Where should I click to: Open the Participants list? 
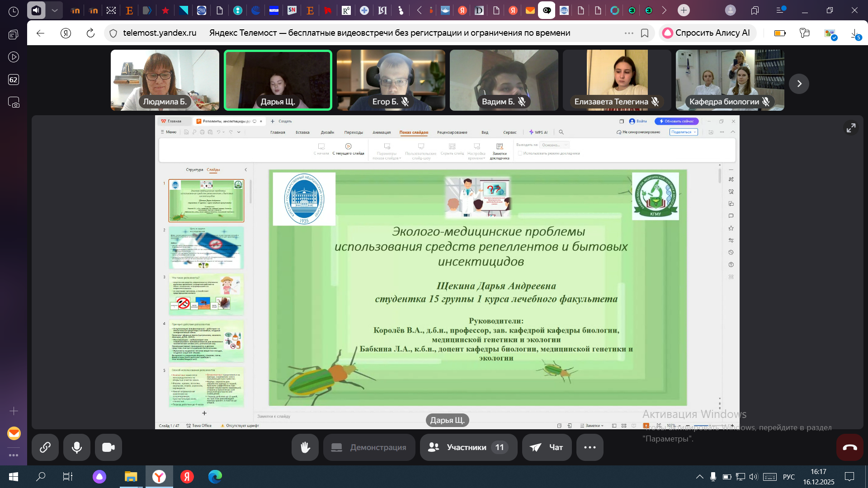point(468,447)
